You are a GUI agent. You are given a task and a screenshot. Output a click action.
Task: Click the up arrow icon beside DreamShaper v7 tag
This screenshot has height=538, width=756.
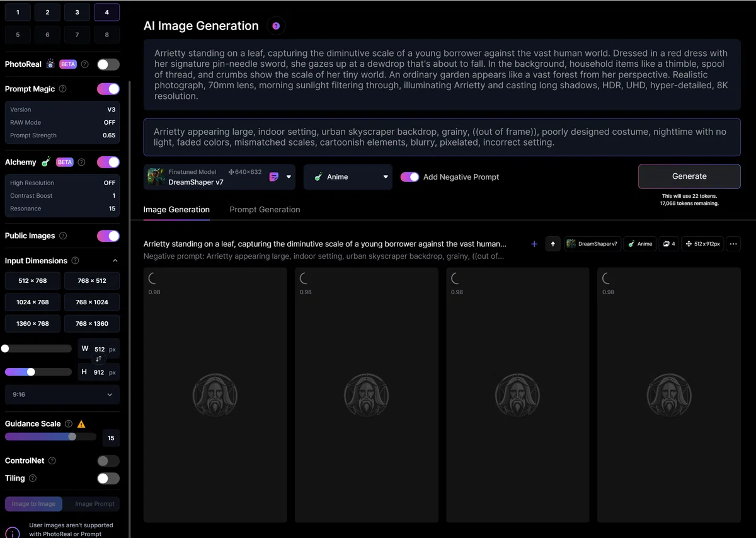click(x=553, y=244)
